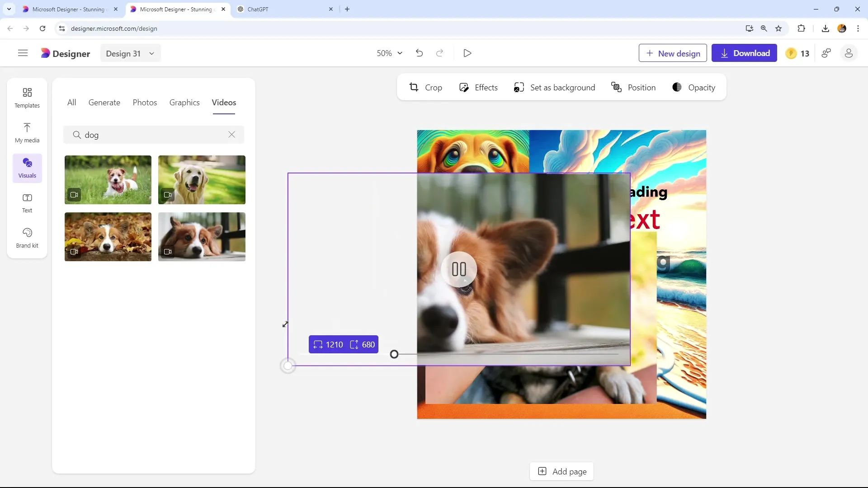
Task: Select the golden retriever video thumbnail
Action: click(202, 180)
